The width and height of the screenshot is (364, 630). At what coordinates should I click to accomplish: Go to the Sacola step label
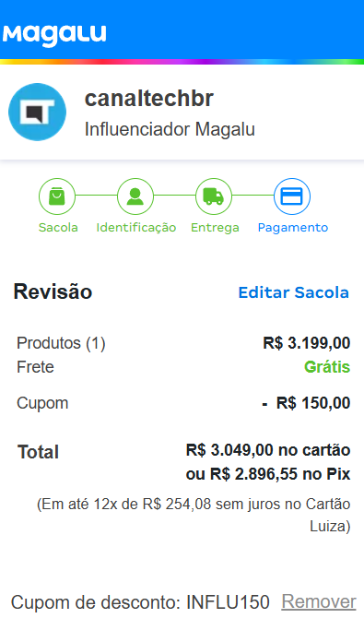click(x=58, y=228)
